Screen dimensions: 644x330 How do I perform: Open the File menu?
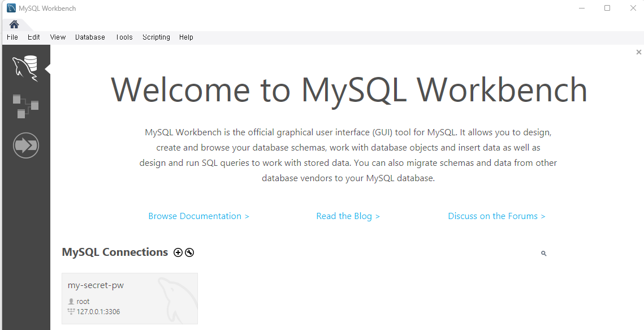(12, 37)
